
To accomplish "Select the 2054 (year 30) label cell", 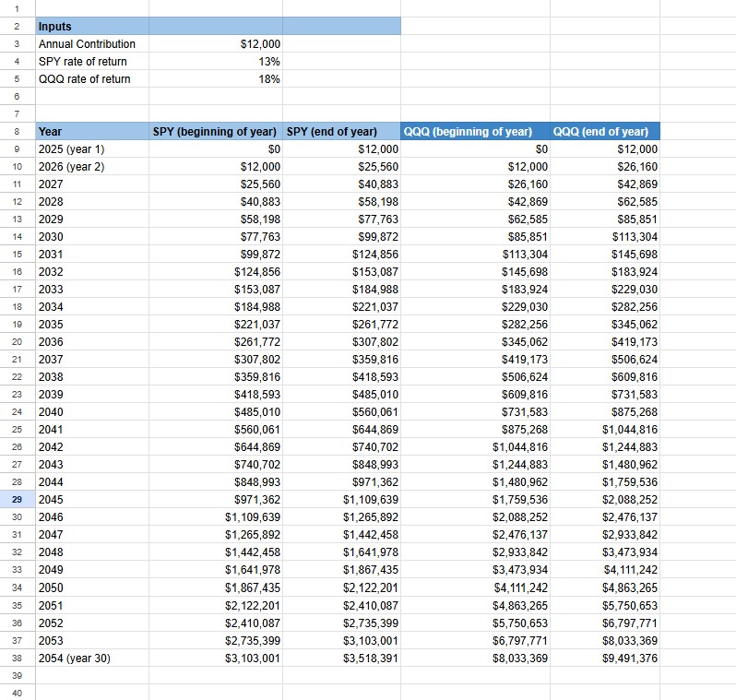I will coord(90,658).
